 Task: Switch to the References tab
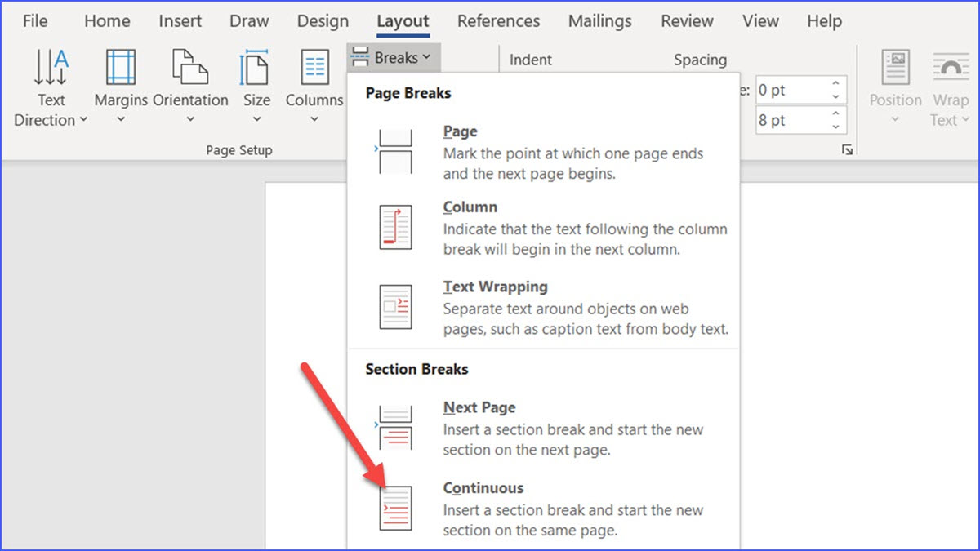coord(498,21)
